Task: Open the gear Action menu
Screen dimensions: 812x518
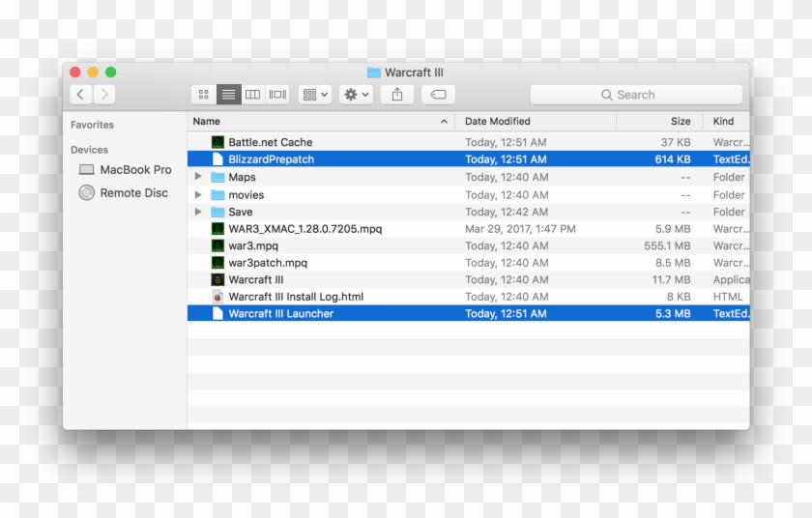Action: 357,95
